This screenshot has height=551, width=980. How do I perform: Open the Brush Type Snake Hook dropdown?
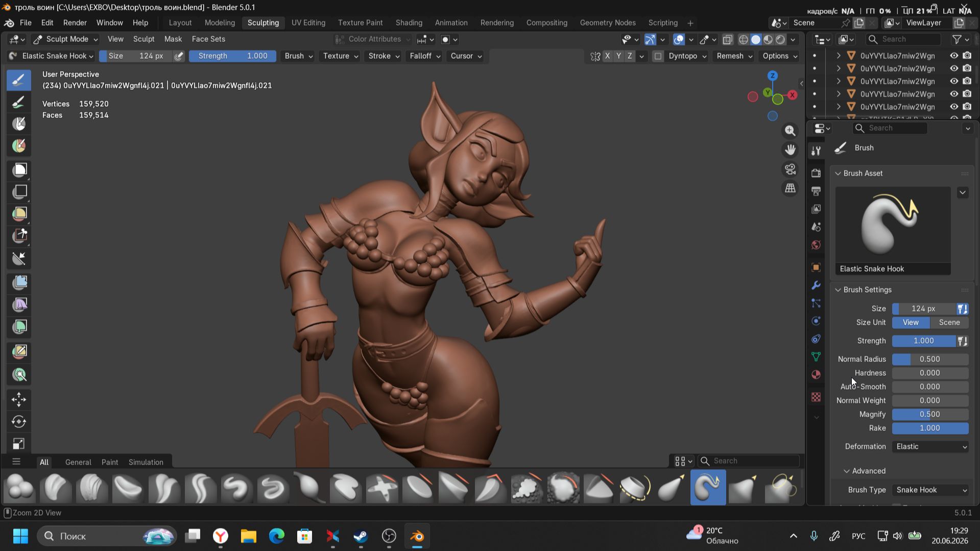coord(930,490)
